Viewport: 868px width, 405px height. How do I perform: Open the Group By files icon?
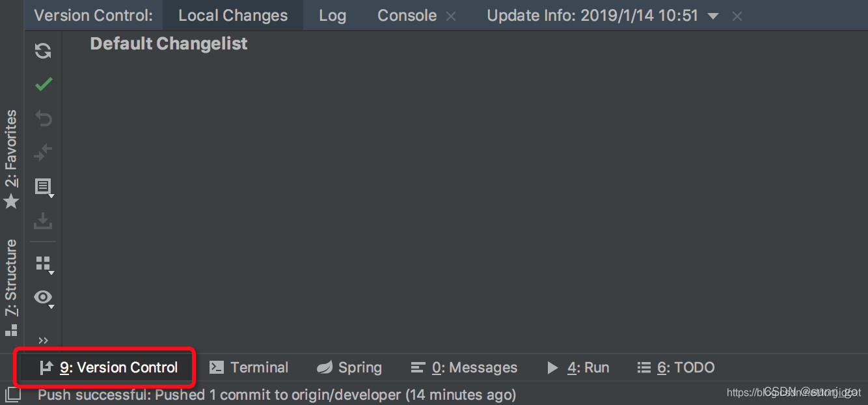43,264
